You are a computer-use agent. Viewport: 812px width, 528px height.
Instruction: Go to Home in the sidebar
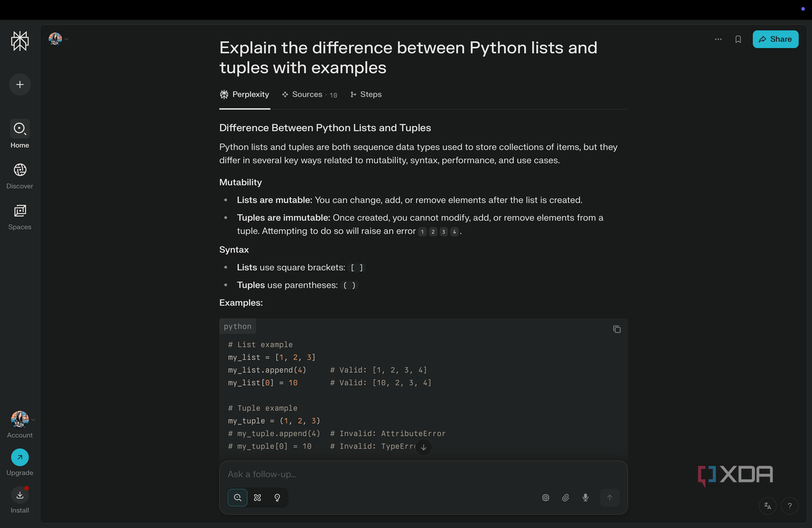click(20, 134)
